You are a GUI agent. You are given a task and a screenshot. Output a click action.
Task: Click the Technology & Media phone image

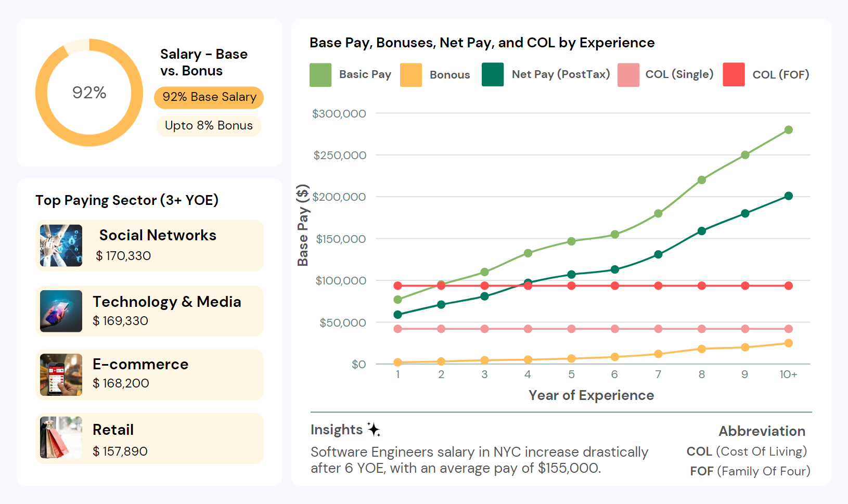coord(61,311)
